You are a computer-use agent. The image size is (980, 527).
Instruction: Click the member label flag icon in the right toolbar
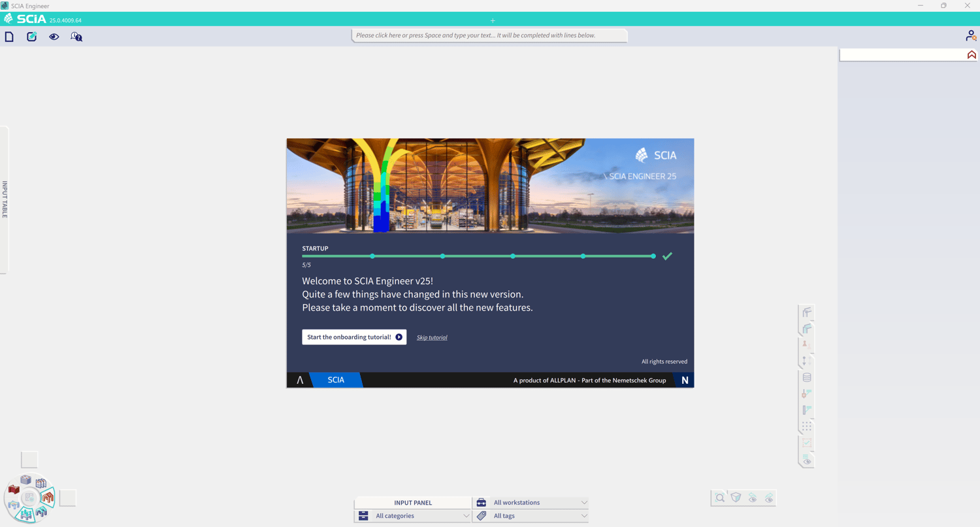tap(807, 410)
